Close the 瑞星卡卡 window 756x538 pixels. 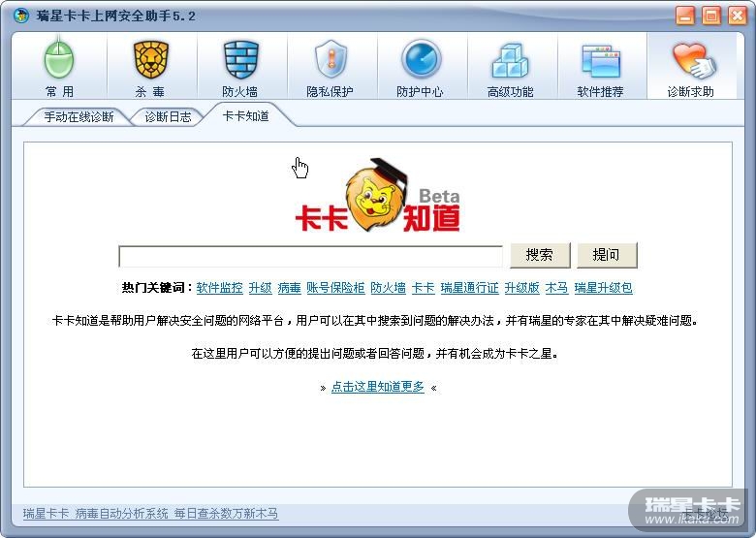pos(738,16)
